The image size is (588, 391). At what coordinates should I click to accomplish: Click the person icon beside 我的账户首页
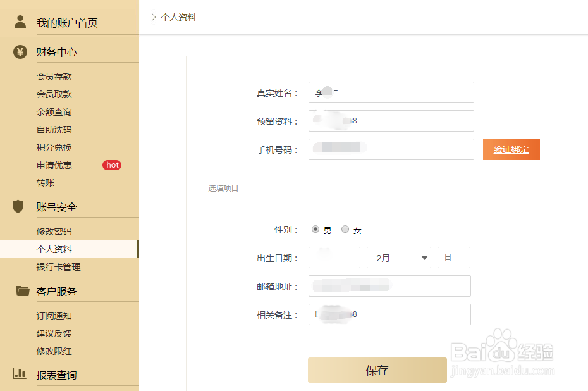(x=20, y=22)
